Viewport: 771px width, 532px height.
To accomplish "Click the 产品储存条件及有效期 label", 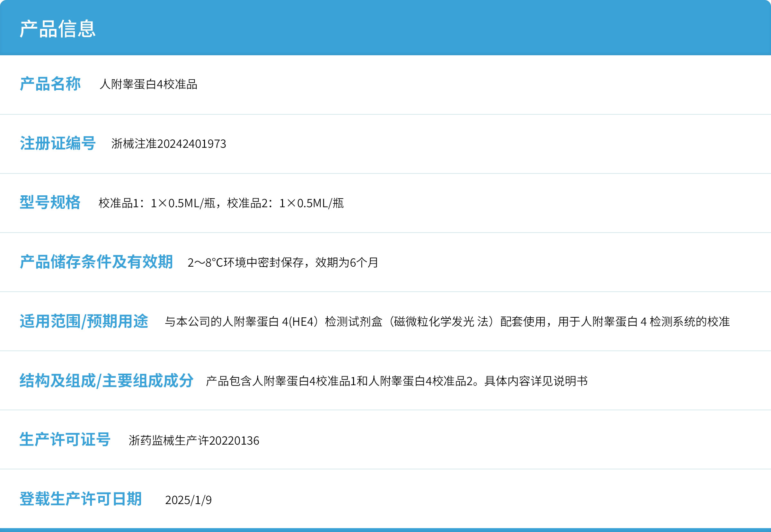I will (x=96, y=262).
